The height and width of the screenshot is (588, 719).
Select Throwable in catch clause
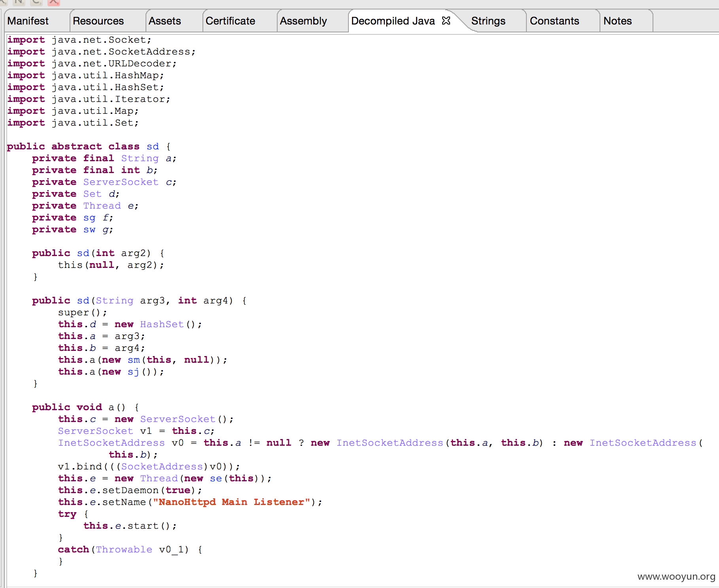[124, 550]
